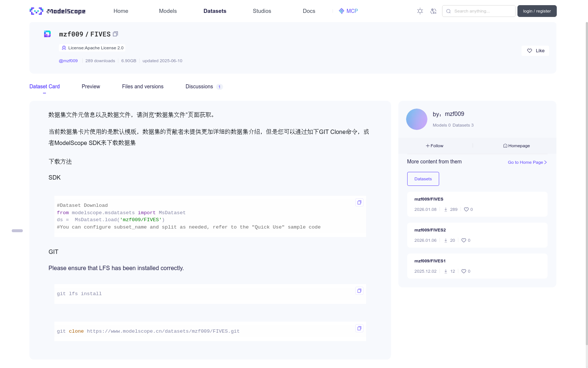Click the heart icon on mzf009/FIVES2 card
This screenshot has height=368, width=588.
coord(464,240)
